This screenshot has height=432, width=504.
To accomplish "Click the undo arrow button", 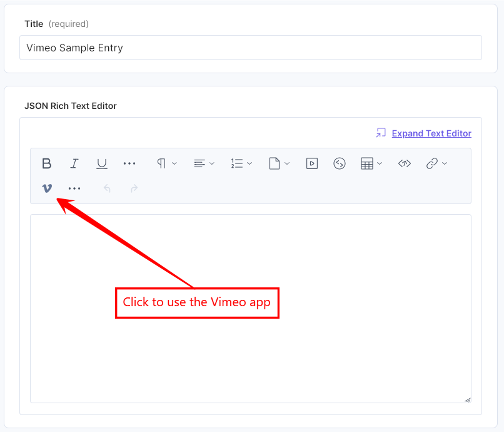I will (x=107, y=188).
